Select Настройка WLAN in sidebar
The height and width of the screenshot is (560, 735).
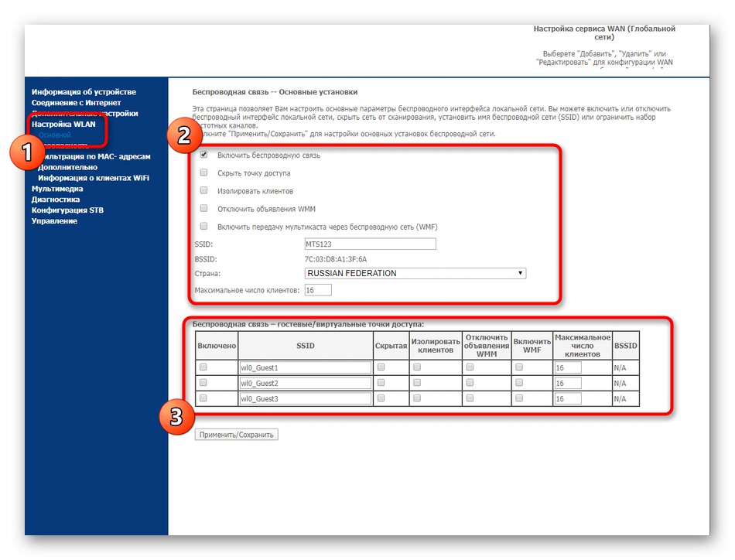[x=63, y=125]
